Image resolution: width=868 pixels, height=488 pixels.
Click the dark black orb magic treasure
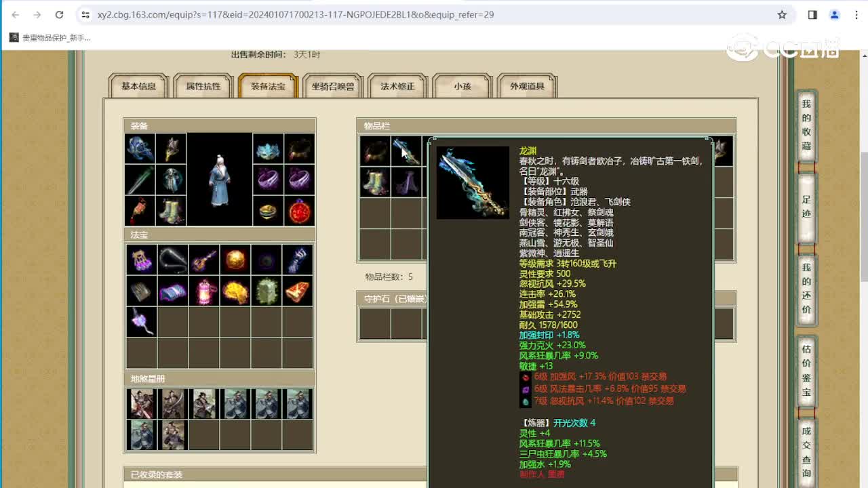tap(267, 260)
